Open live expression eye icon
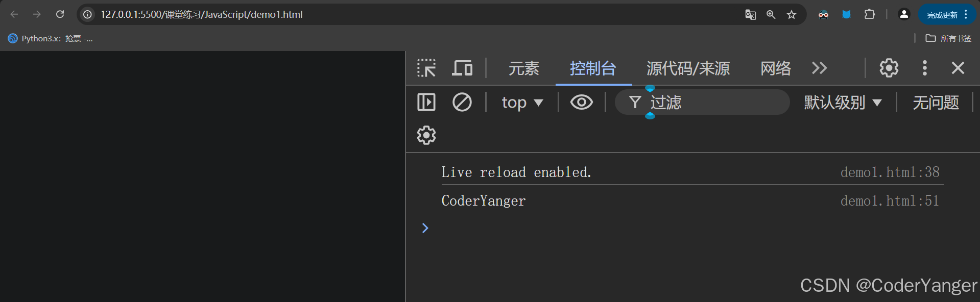 [582, 102]
